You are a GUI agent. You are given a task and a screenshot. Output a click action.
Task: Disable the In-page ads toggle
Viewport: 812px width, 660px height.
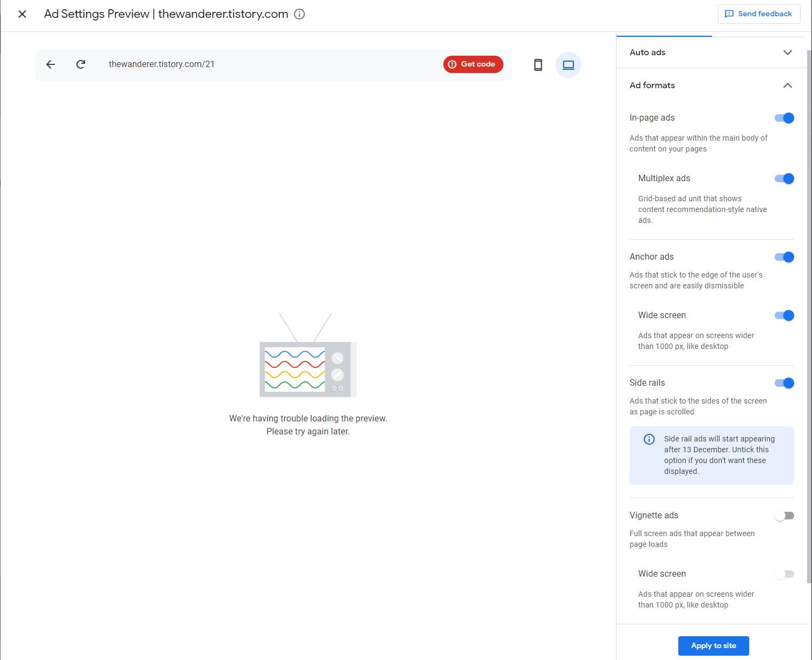click(x=784, y=118)
